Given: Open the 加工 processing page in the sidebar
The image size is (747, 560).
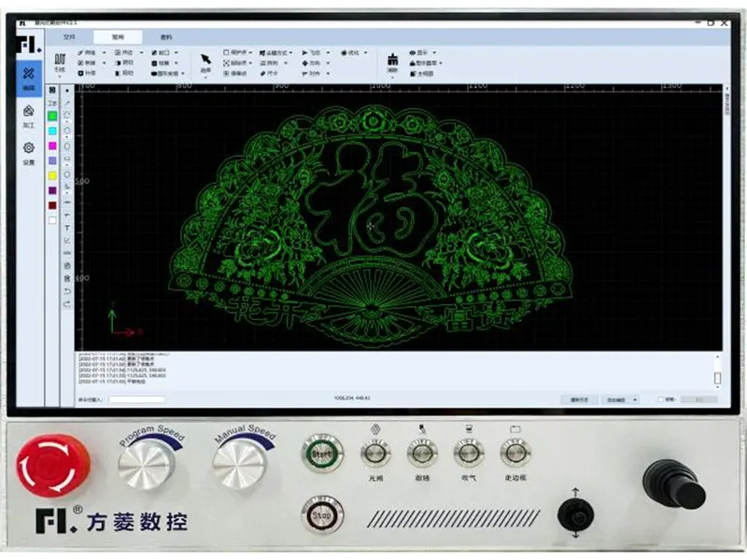Looking at the screenshot, I should point(29,116).
